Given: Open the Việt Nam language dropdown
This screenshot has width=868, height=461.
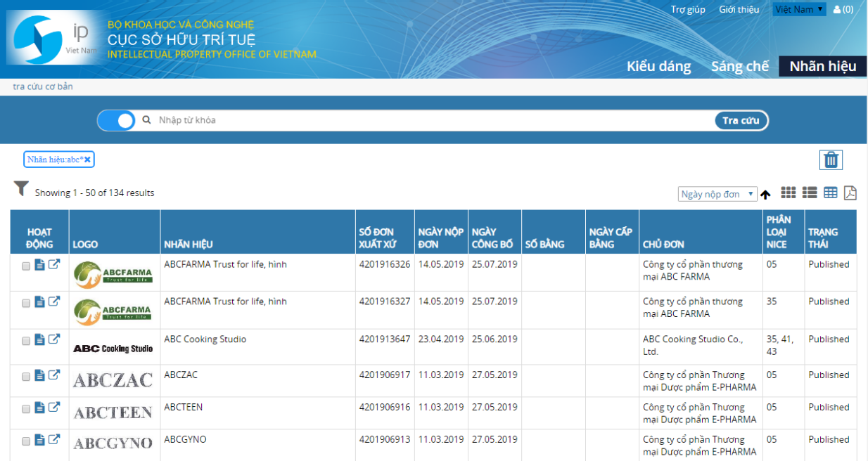Looking at the screenshot, I should 799,9.
